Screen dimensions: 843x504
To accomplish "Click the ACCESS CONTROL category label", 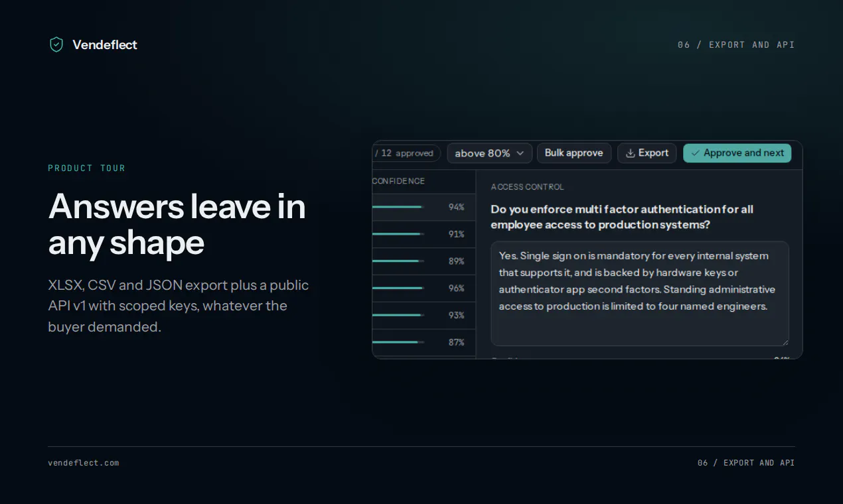I will (x=527, y=187).
